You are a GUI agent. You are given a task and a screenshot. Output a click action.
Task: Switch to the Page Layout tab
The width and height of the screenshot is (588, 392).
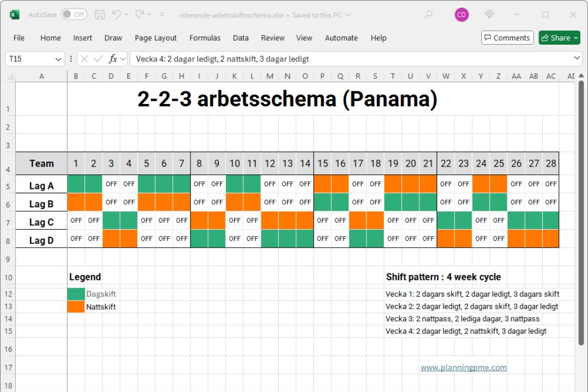click(156, 38)
